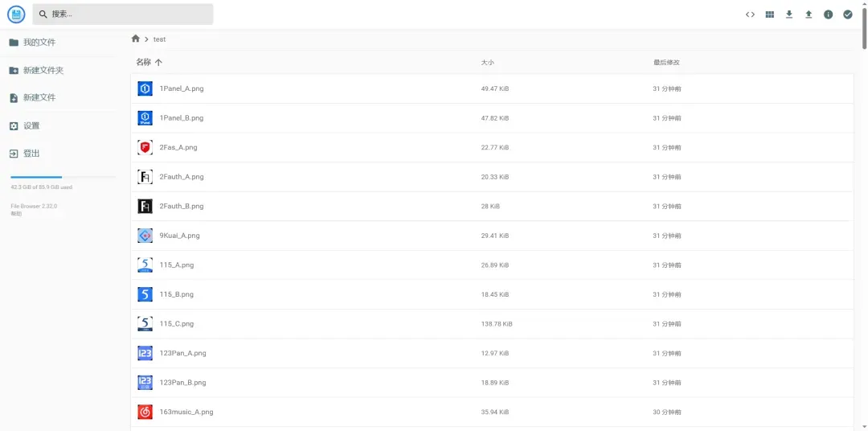868x431 pixels.
Task: Click the 138.78 KiB size value
Action: click(497, 323)
